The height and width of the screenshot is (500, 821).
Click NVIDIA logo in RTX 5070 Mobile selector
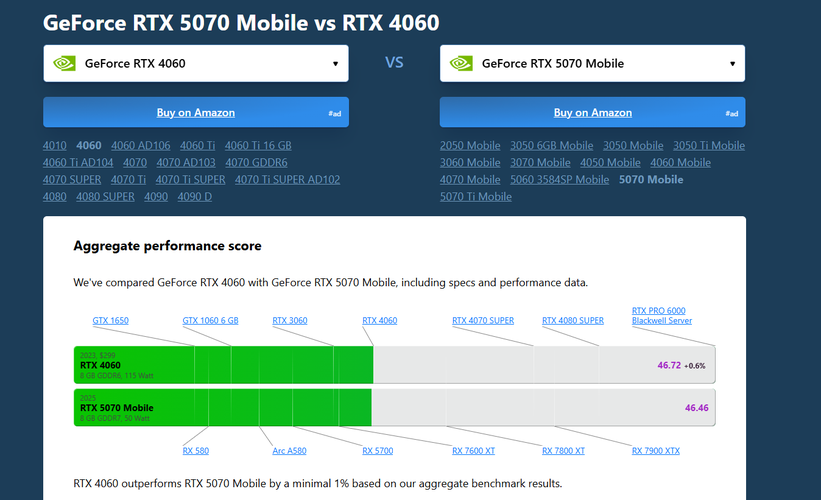[x=461, y=63]
